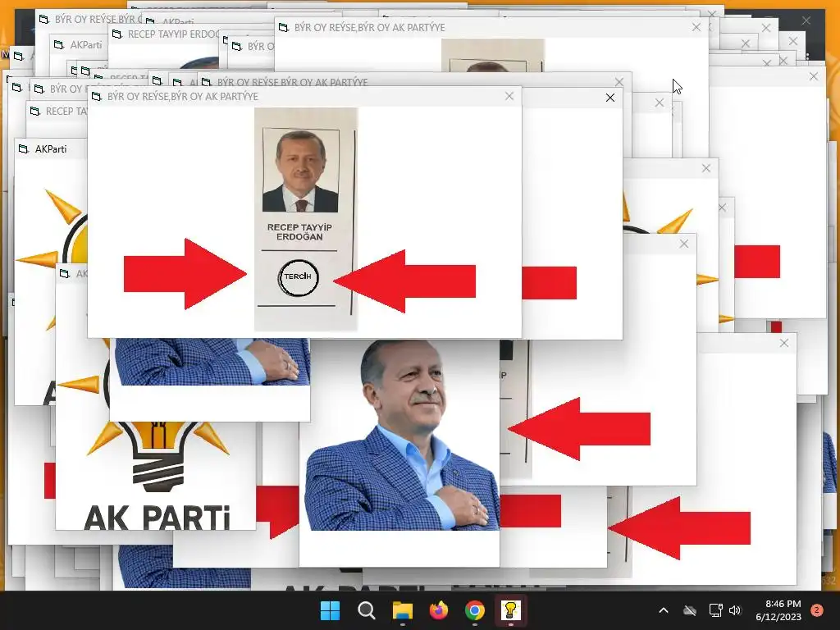Open the network status tray icon

pyautogui.click(x=715, y=610)
